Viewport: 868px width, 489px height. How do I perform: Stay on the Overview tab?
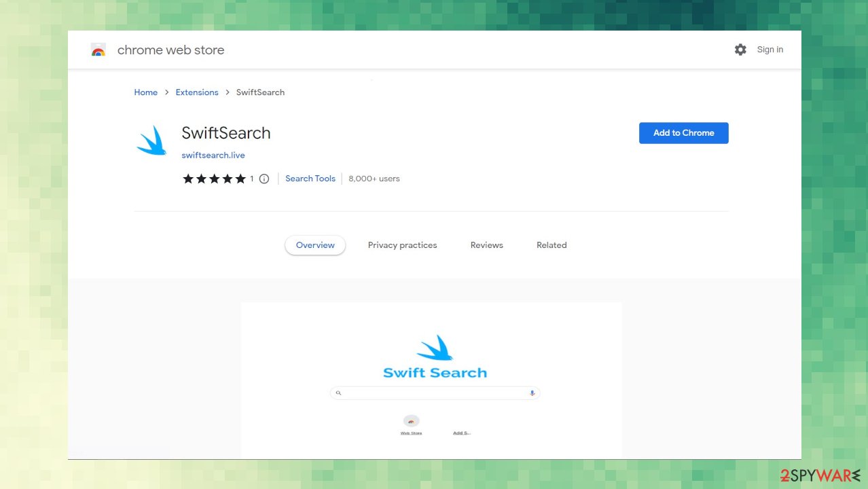pyautogui.click(x=314, y=244)
